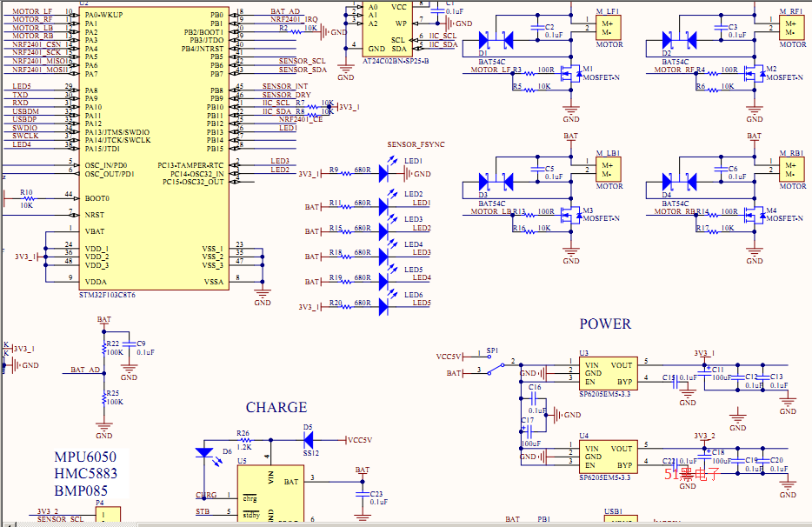The width and height of the screenshot is (812, 527).
Task: Select the M4 MOSFET-N transistor
Action: 755,215
